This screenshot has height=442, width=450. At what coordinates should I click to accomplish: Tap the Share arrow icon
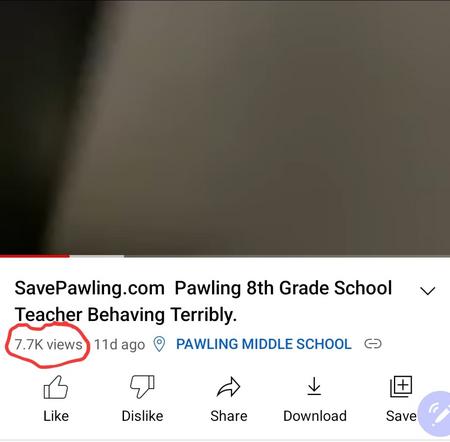(228, 387)
